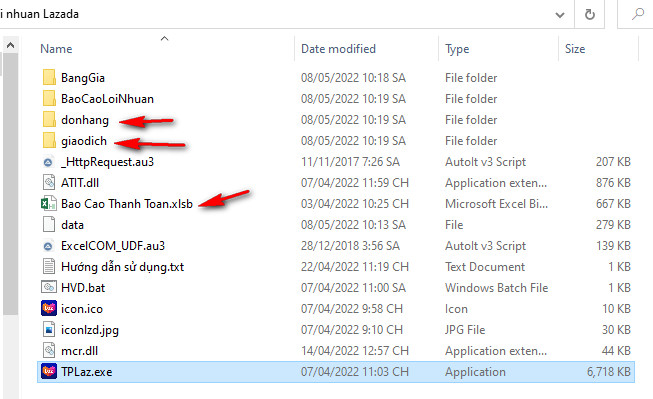Screen dimensions: 653x399
Task: Click the 207 KB size value
Action: tap(613, 162)
